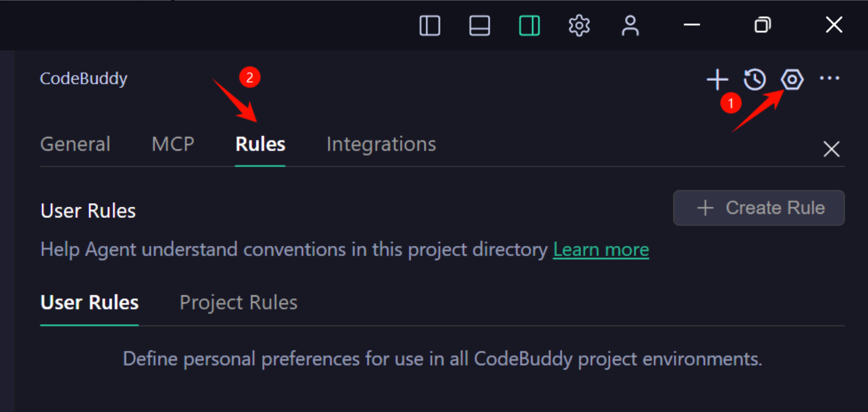Open CodeBuddy settings via hexagon icon

pyautogui.click(x=792, y=79)
